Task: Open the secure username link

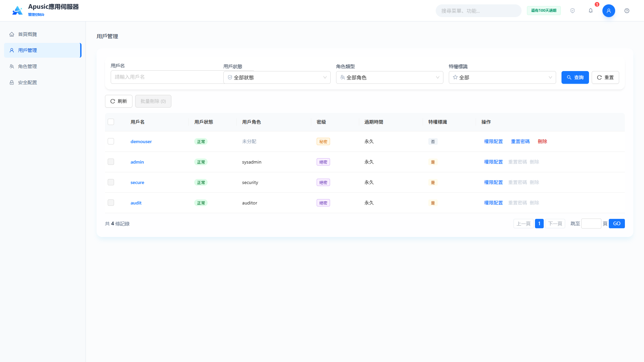Action: [x=138, y=182]
